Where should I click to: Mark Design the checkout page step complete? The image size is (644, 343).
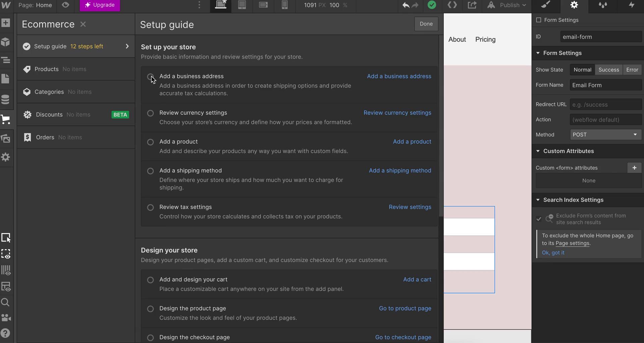pyautogui.click(x=151, y=337)
